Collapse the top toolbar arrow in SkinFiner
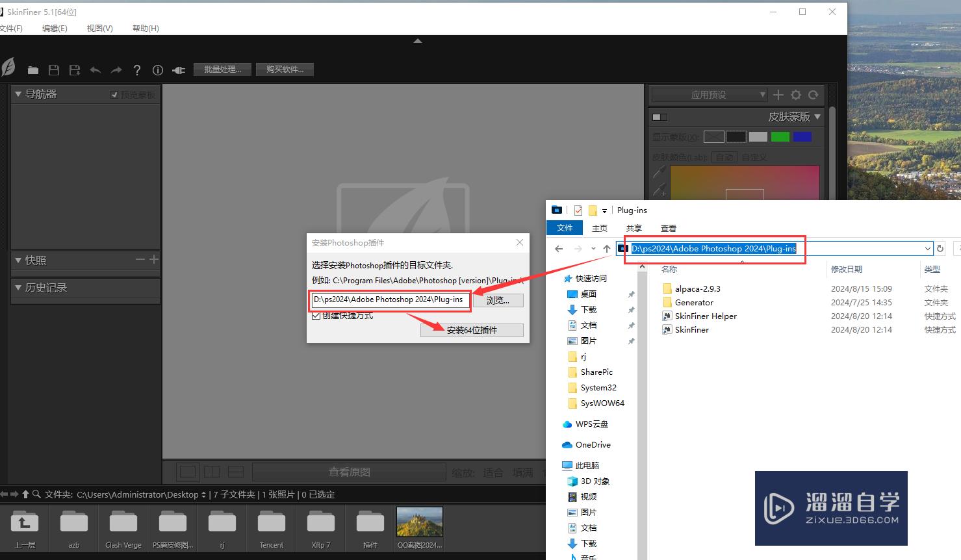 point(418,41)
